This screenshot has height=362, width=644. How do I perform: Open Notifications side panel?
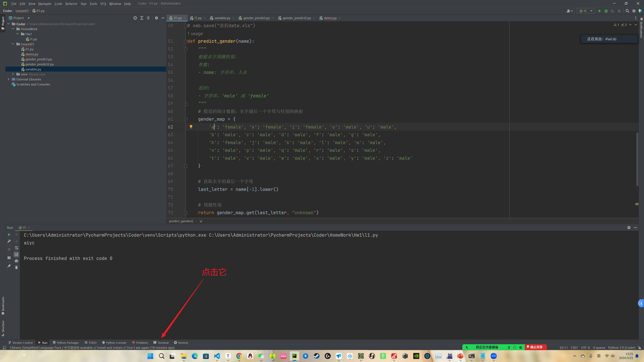pos(641,27)
